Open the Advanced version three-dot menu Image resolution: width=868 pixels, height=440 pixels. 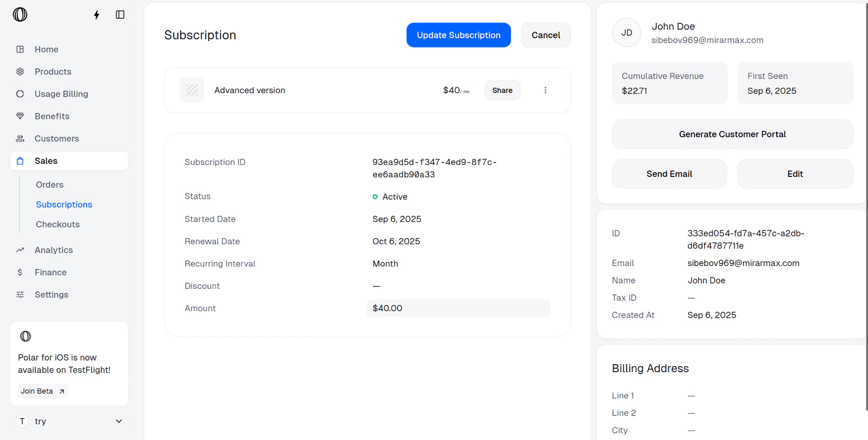(x=545, y=90)
